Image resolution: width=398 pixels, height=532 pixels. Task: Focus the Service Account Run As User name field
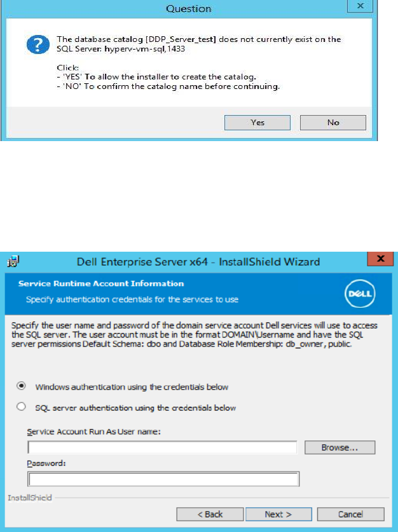[162, 447]
